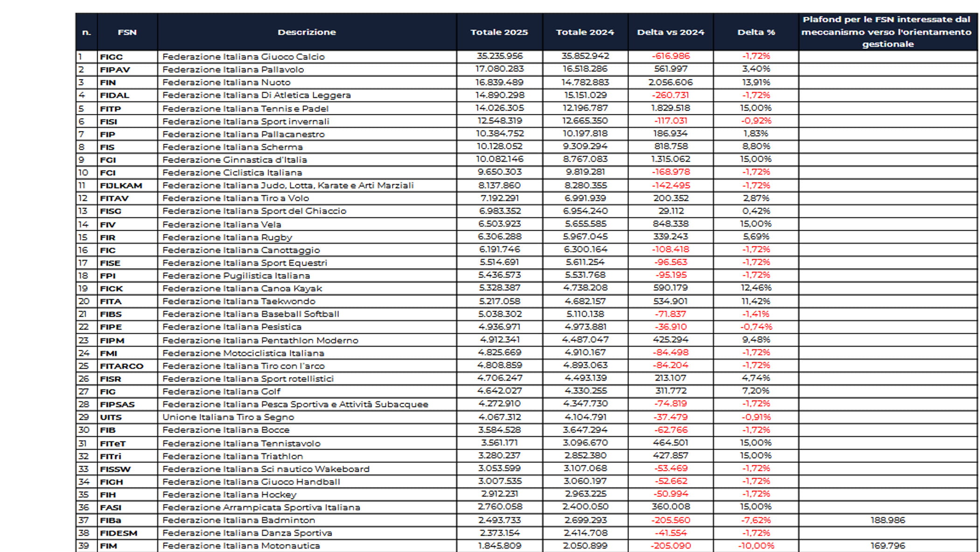The width and height of the screenshot is (980, 552).
Task: Click 'Federazione Italiana Taekwondo' description
Action: coord(239,301)
